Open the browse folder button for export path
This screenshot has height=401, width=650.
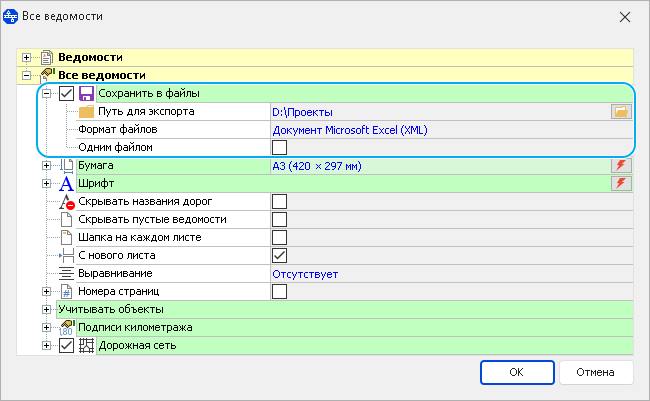(x=621, y=112)
